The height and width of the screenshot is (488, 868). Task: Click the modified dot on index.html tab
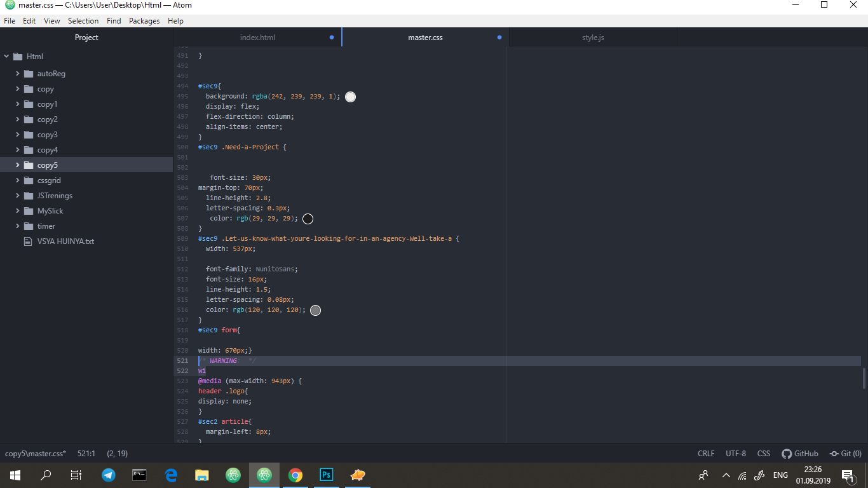coord(332,37)
